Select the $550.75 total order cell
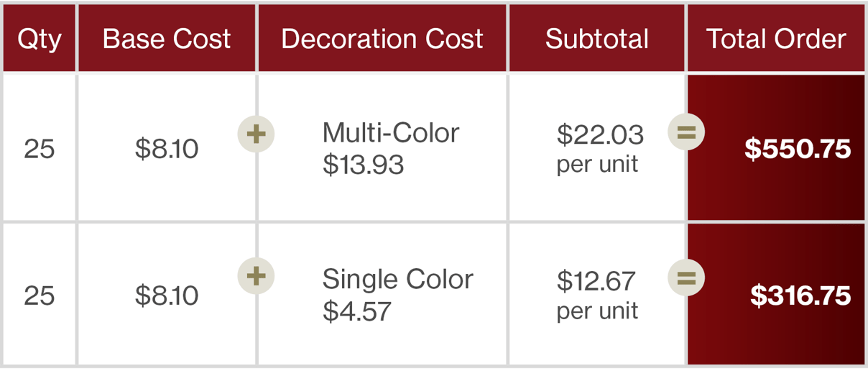The width and height of the screenshot is (868, 376). click(x=776, y=148)
